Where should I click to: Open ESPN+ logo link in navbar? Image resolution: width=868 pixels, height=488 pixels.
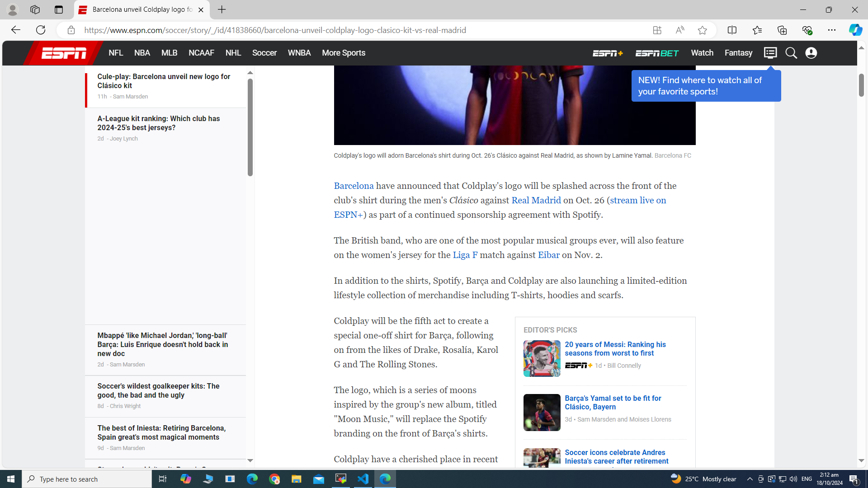pos(608,53)
